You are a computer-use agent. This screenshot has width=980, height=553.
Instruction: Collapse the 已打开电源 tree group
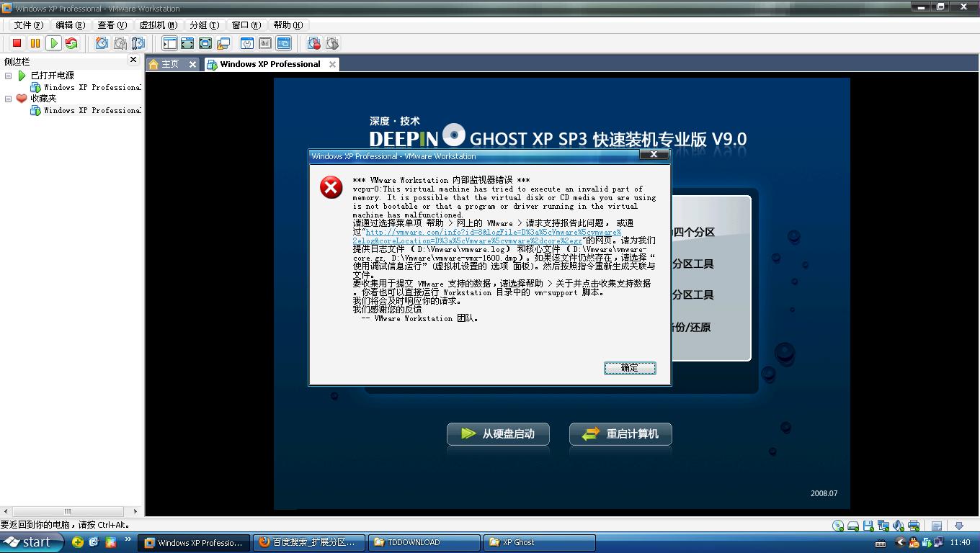pos(9,76)
